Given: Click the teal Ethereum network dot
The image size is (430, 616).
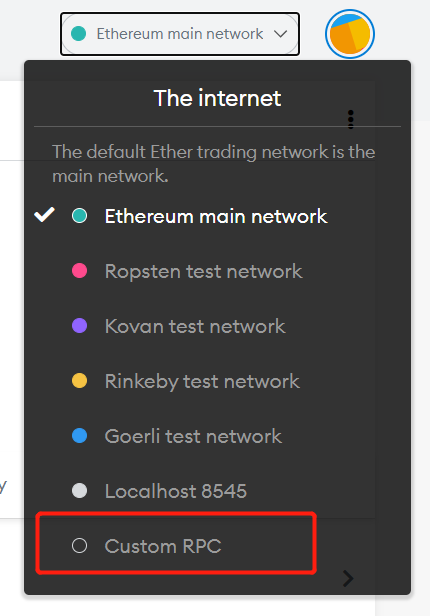Looking at the screenshot, I should (79, 216).
